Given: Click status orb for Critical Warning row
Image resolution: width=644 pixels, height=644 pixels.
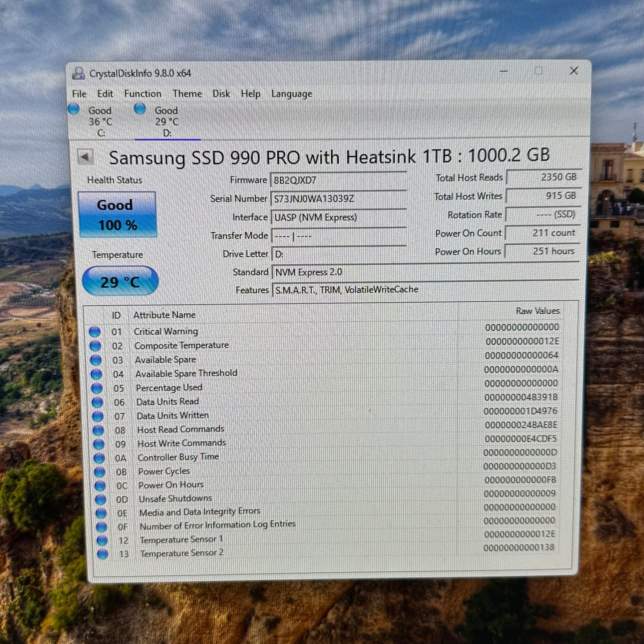Looking at the screenshot, I should click(x=94, y=332).
